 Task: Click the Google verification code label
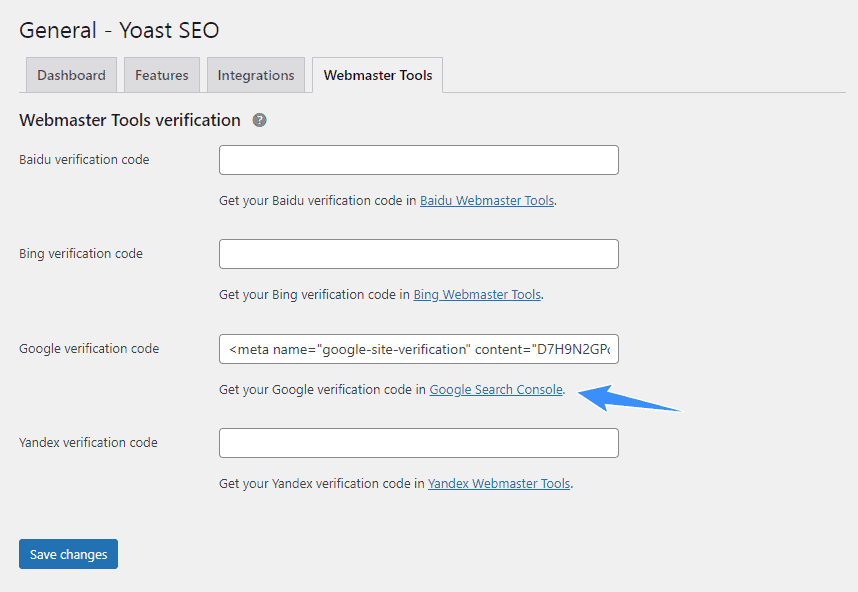tap(89, 349)
